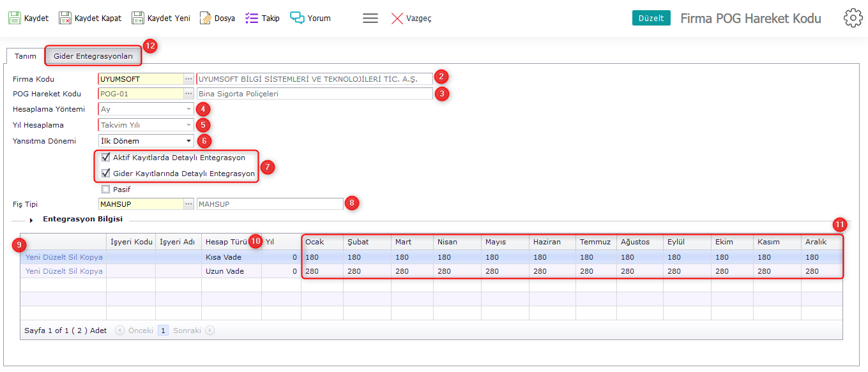Image resolution: width=868 pixels, height=372 pixels.
Task: Uncheck Aktif Kayıtlarda Detaylı Entegrasyon
Action: point(105,157)
